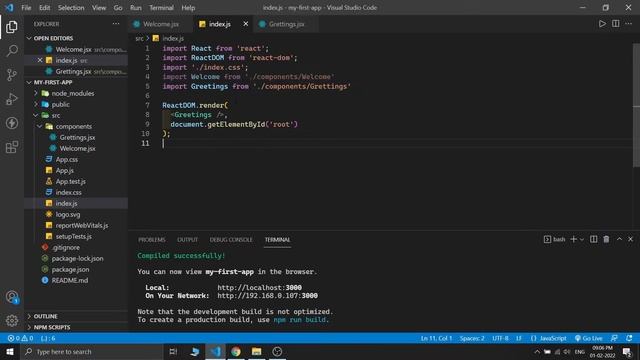The width and height of the screenshot is (640, 360).
Task: Collapse the src folder
Action: 56,116
